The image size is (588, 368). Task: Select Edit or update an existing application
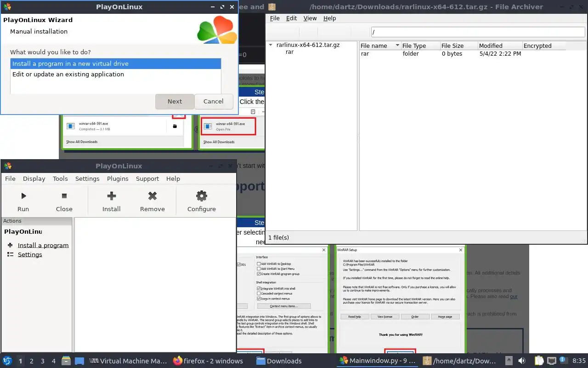(x=116, y=74)
